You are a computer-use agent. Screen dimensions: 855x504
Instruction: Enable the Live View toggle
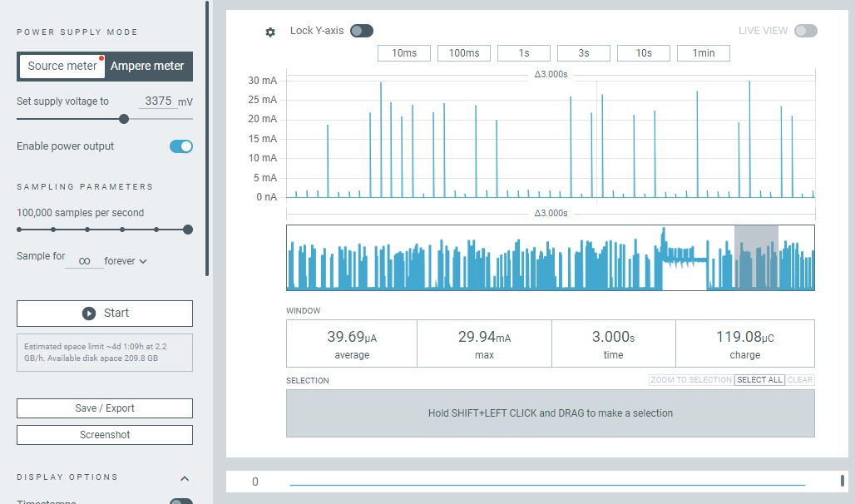point(805,31)
